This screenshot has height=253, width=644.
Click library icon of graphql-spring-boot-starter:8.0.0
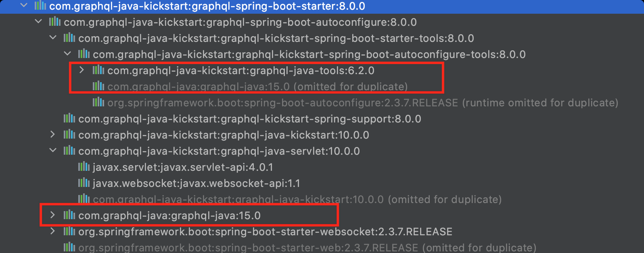pyautogui.click(x=40, y=6)
